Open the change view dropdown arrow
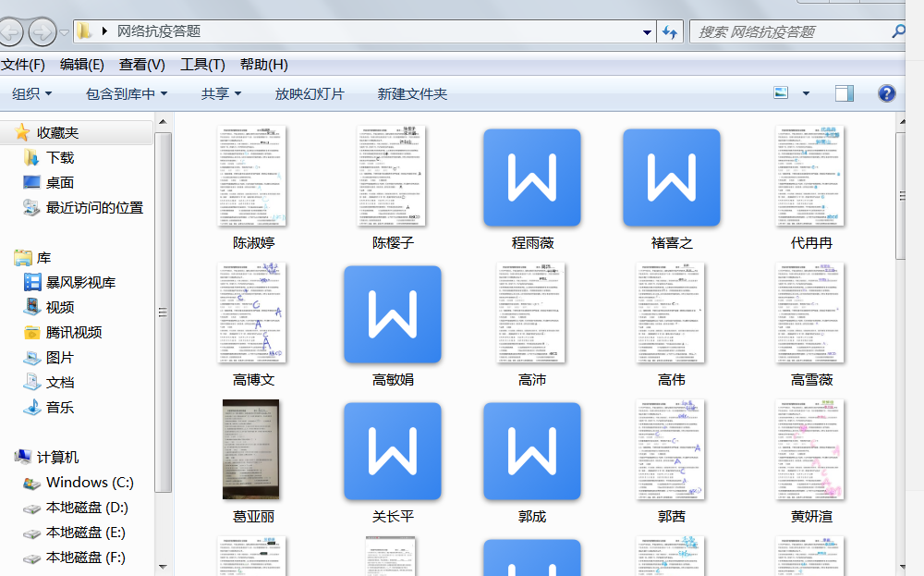 pyautogui.click(x=806, y=93)
